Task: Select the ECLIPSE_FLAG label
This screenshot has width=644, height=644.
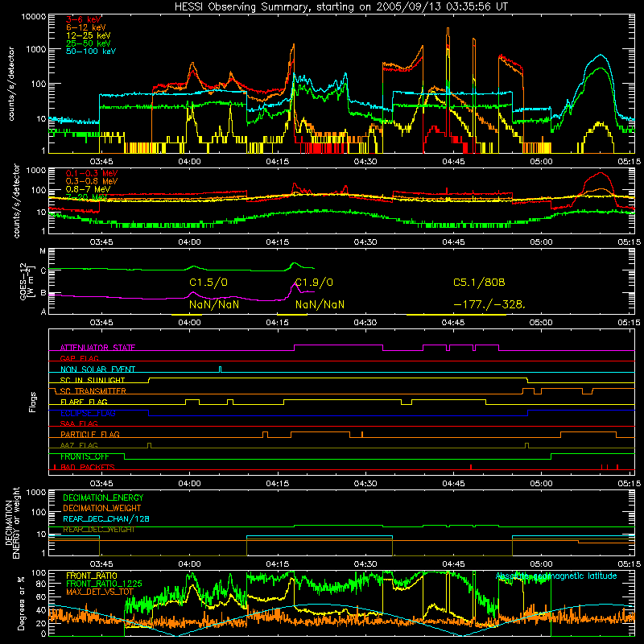Action: click(x=88, y=413)
